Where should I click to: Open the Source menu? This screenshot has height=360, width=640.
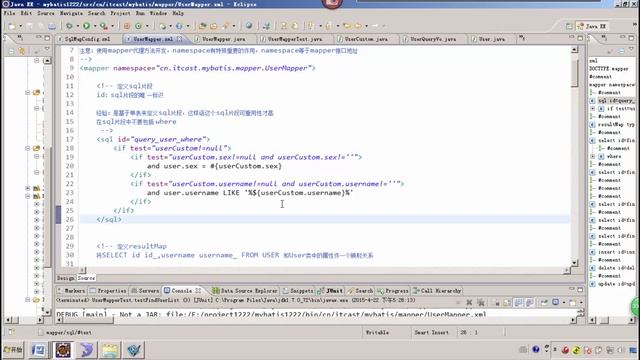(46, 13)
